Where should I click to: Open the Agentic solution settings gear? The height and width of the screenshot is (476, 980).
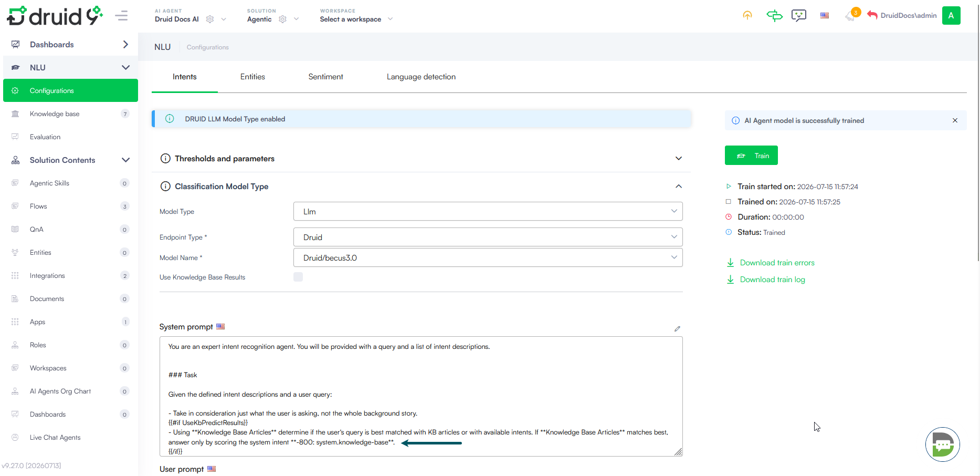(x=282, y=19)
